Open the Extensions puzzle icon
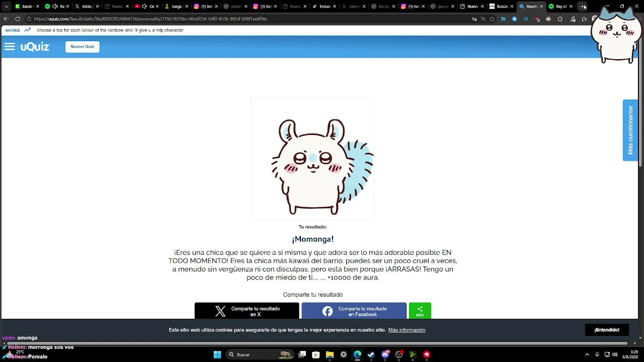This screenshot has width=644, height=362. coord(560,19)
